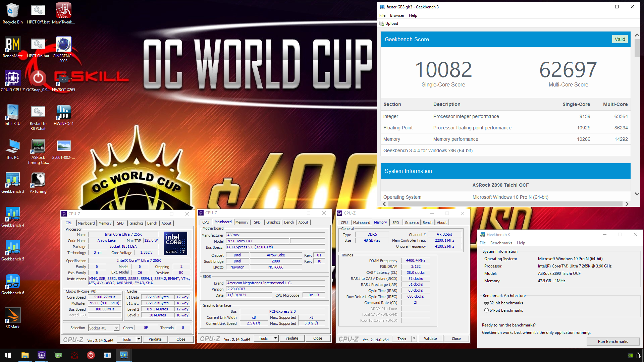
Task: Click NVIDIA system tray icon
Action: (x=630, y=356)
